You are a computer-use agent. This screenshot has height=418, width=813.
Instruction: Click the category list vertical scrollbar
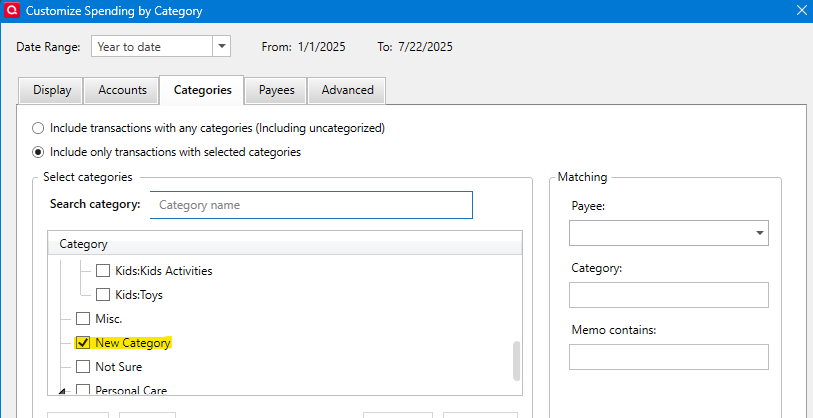pos(516,360)
